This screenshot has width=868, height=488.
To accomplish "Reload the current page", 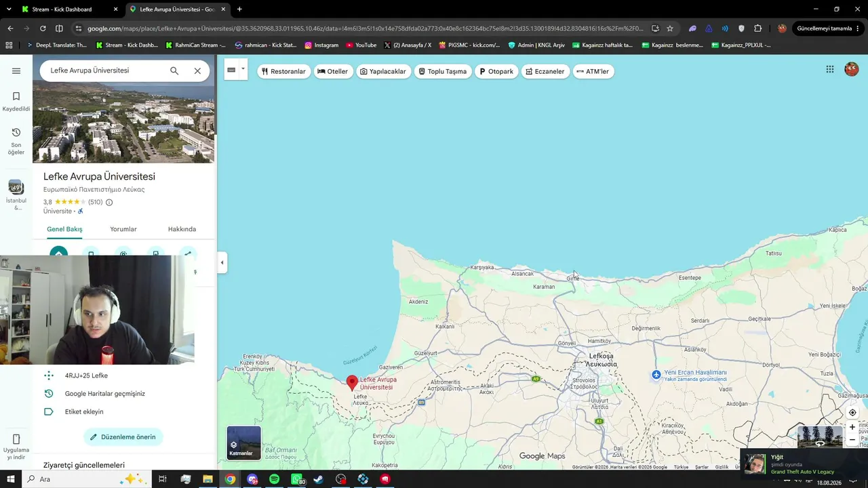I will pyautogui.click(x=43, y=28).
